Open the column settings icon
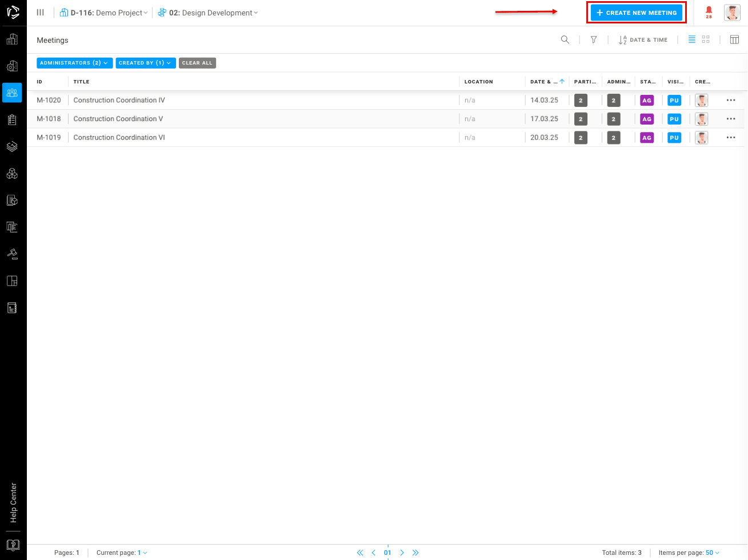The image size is (748, 560). (x=734, y=40)
